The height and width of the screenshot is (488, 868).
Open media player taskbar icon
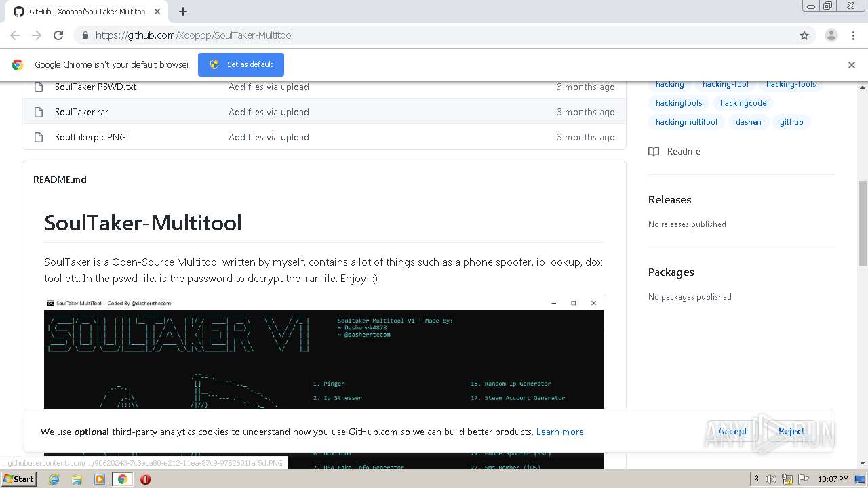click(x=100, y=479)
